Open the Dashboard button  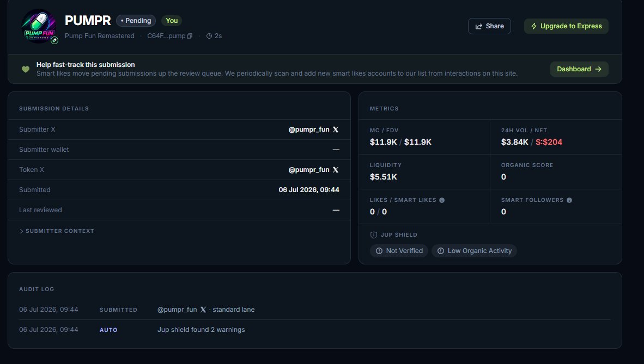(579, 69)
